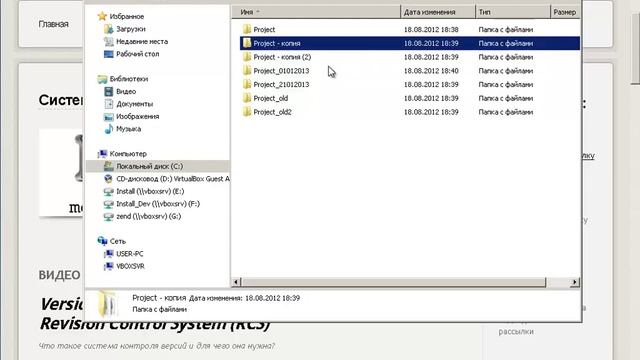
Task: Click the Избранное star icon
Action: tap(102, 16)
